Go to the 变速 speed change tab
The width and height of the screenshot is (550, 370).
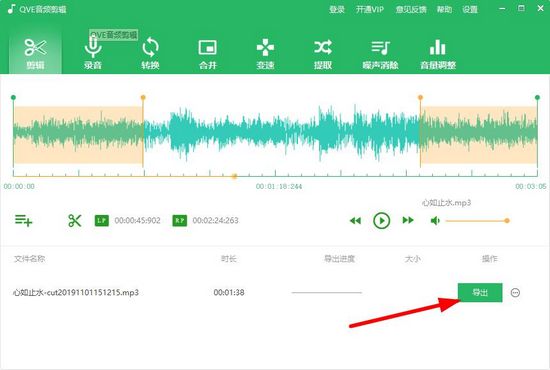[x=265, y=53]
